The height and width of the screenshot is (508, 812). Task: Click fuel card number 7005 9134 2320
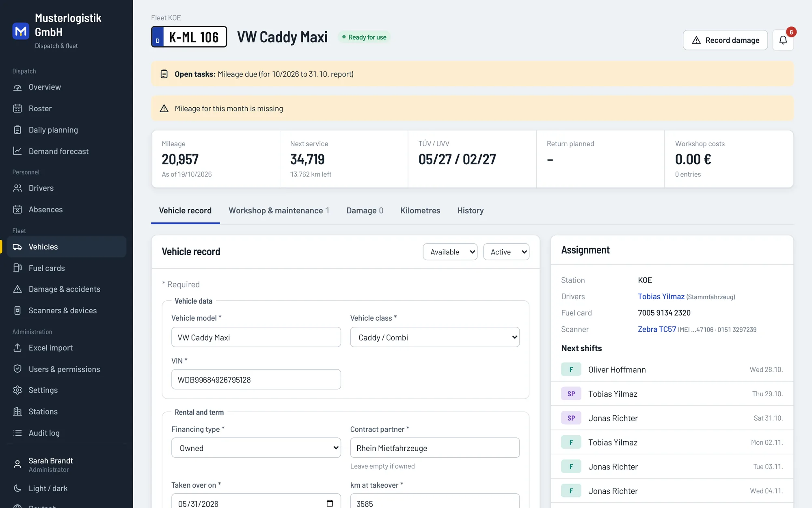click(x=664, y=313)
